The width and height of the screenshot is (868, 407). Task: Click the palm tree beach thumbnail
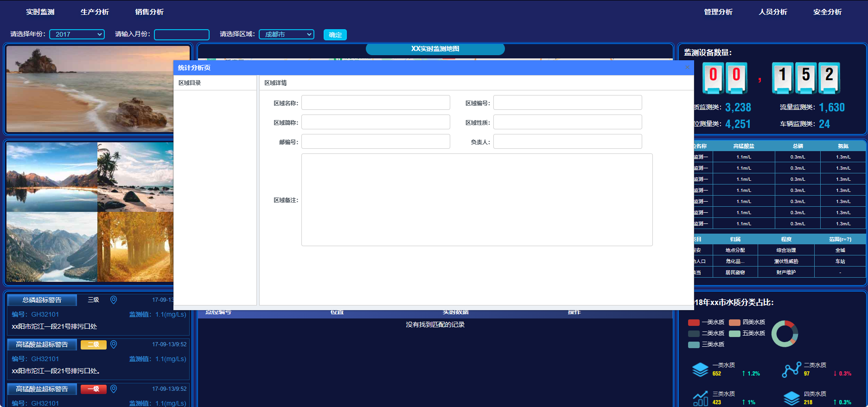click(x=135, y=177)
